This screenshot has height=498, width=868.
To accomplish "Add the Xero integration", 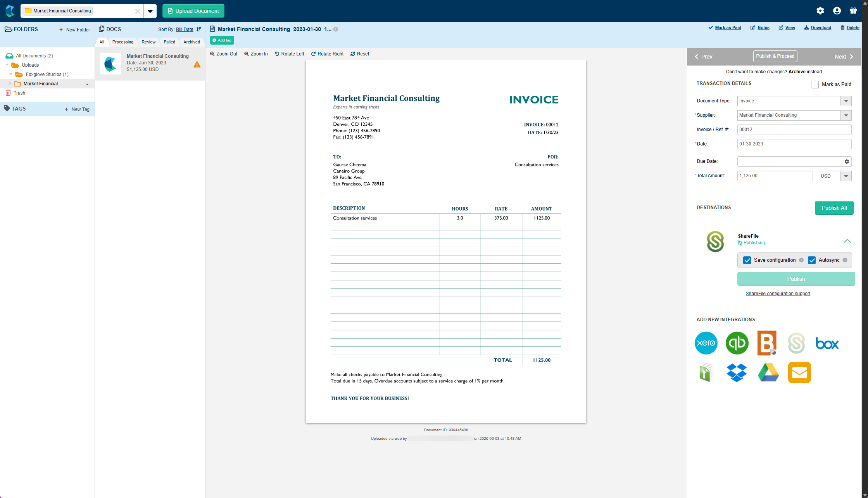I will coord(706,343).
